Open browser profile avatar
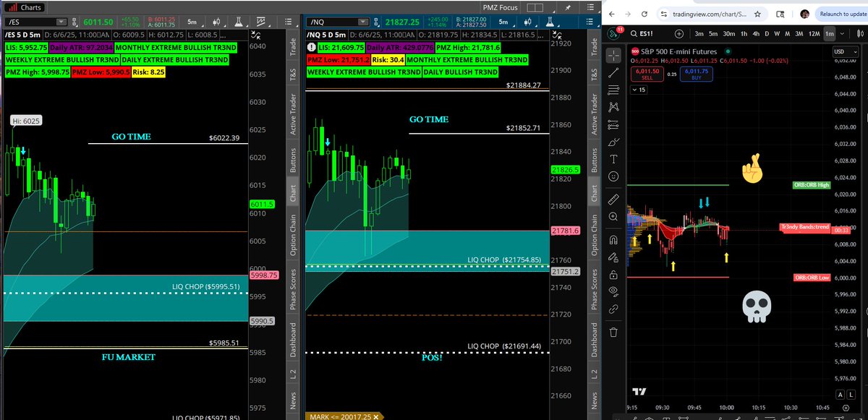The width and height of the screenshot is (868, 420). pyautogui.click(x=804, y=14)
